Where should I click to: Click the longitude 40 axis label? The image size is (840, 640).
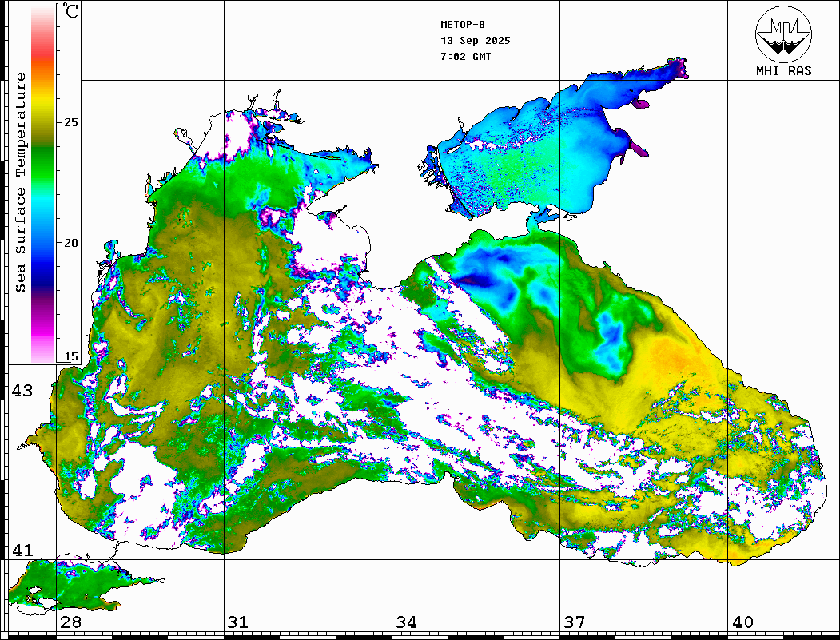click(742, 622)
